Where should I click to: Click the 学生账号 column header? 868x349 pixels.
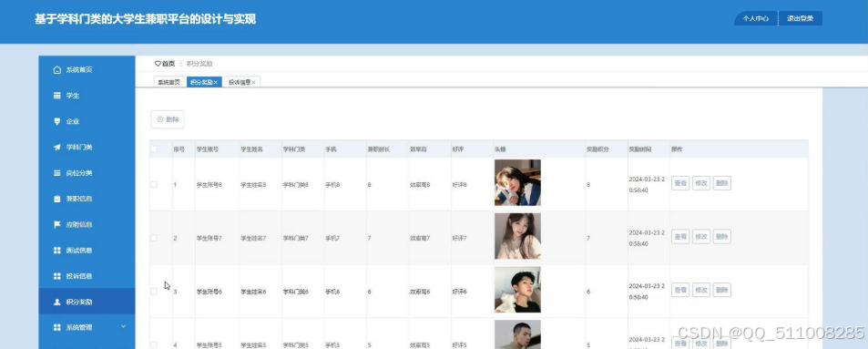[208, 149]
